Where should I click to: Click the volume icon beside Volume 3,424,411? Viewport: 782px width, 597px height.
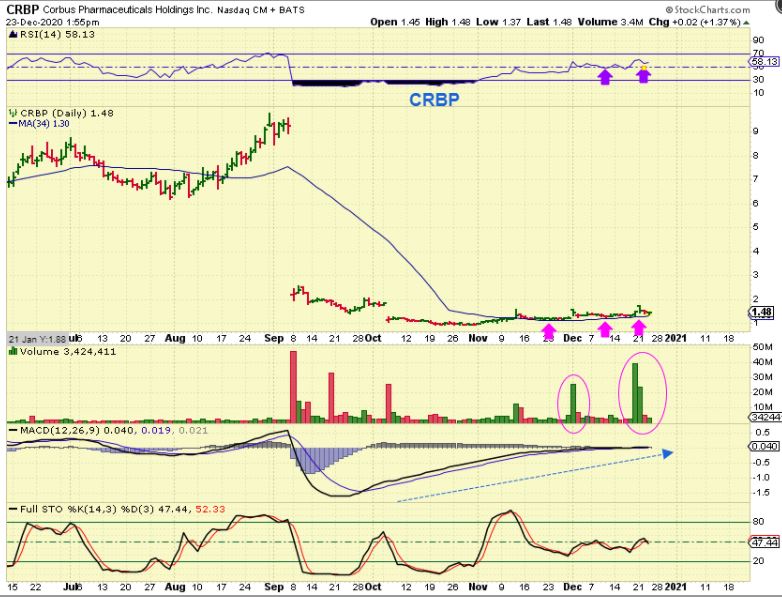[x=13, y=351]
